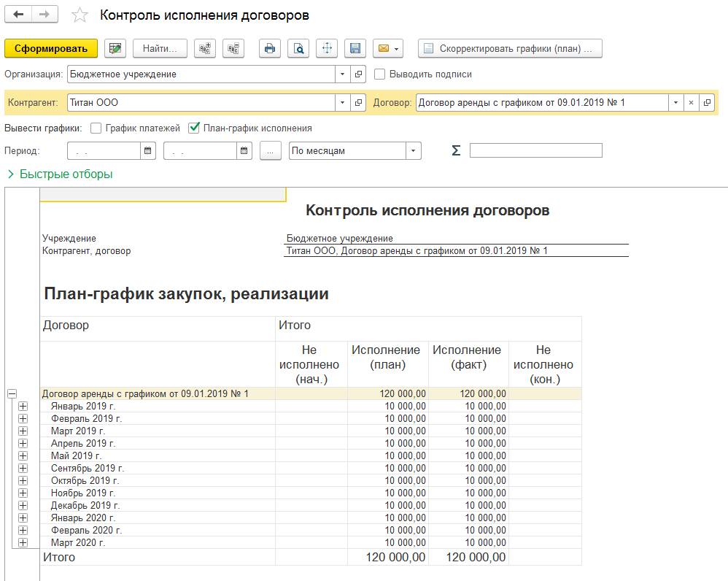This screenshot has width=728, height=581.
Task: Check График платежей checkbox
Action: (96, 128)
